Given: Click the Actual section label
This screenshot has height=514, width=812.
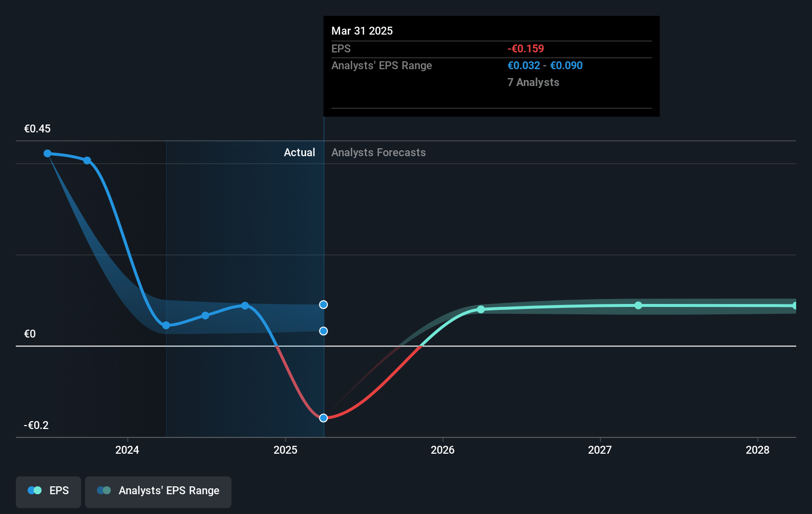Looking at the screenshot, I should tap(299, 153).
